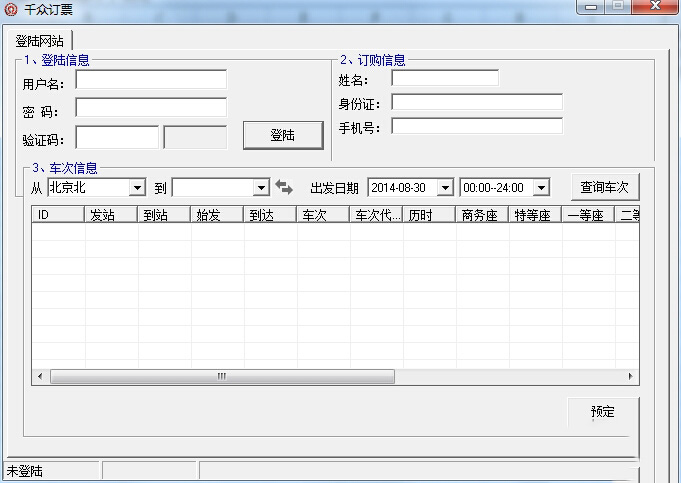Click the 历时 column header
The image size is (681, 483).
click(x=429, y=215)
